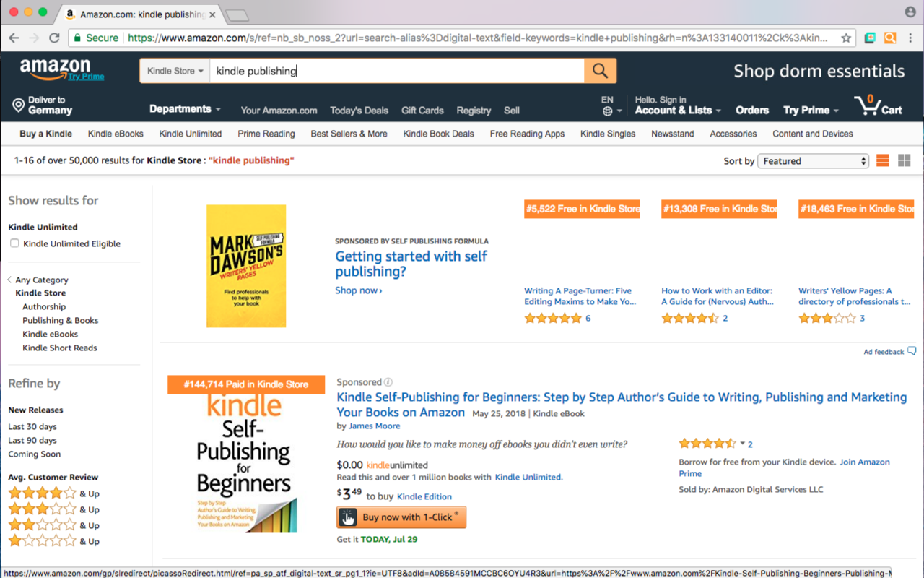Click the EN language globe icon
Image resolution: width=924 pixels, height=578 pixels.
[x=607, y=111]
